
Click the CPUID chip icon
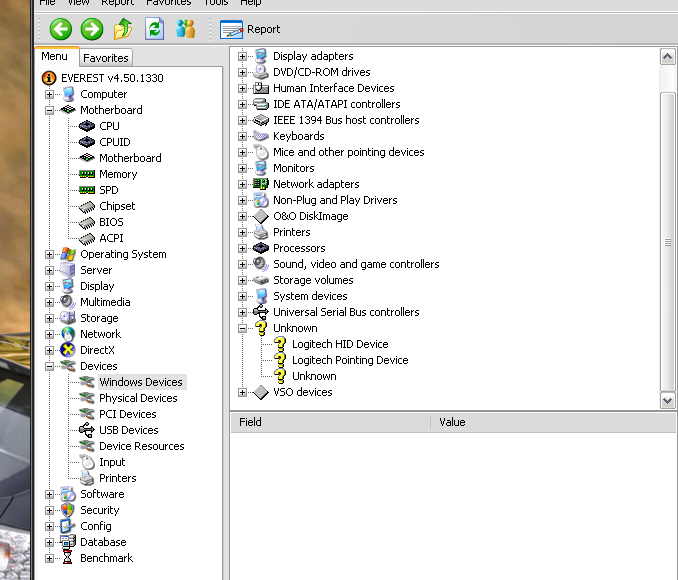click(87, 142)
